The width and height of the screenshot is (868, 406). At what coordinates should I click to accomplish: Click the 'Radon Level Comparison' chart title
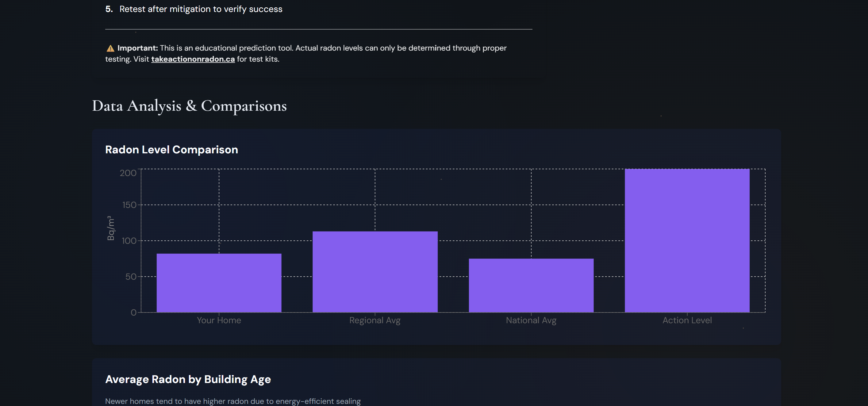click(x=171, y=150)
